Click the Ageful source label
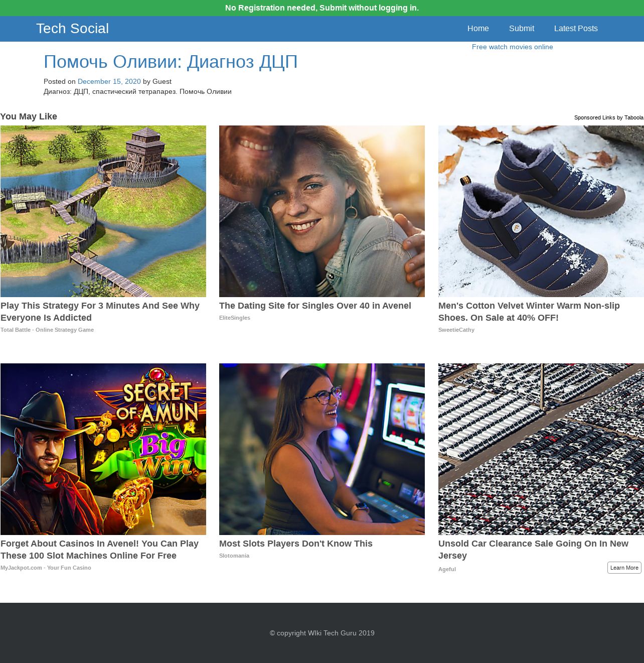Viewport: 644px width, 663px height. tap(447, 569)
